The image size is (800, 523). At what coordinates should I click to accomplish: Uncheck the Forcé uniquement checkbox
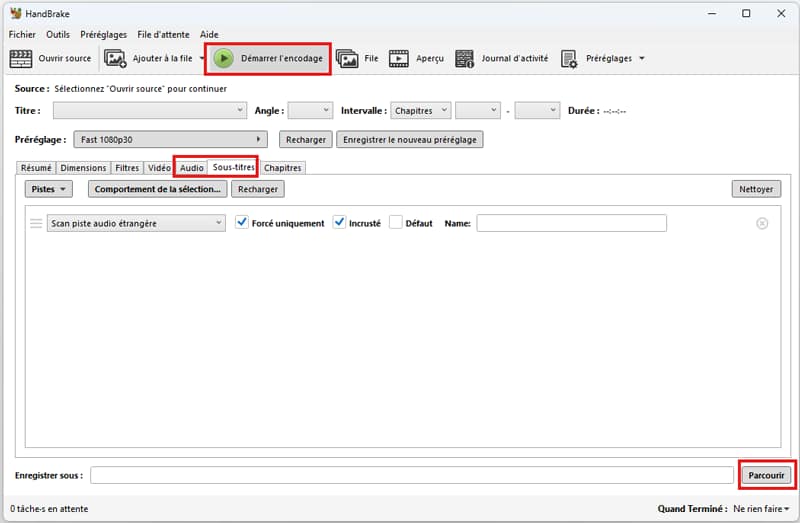242,223
